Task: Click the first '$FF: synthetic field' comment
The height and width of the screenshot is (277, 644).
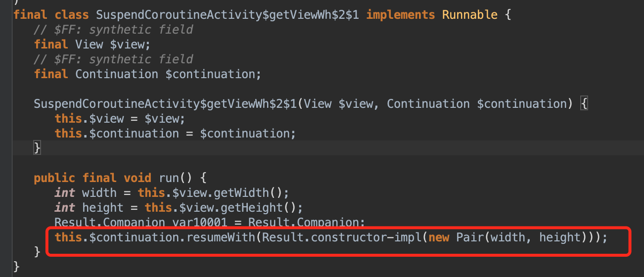Action: (113, 30)
